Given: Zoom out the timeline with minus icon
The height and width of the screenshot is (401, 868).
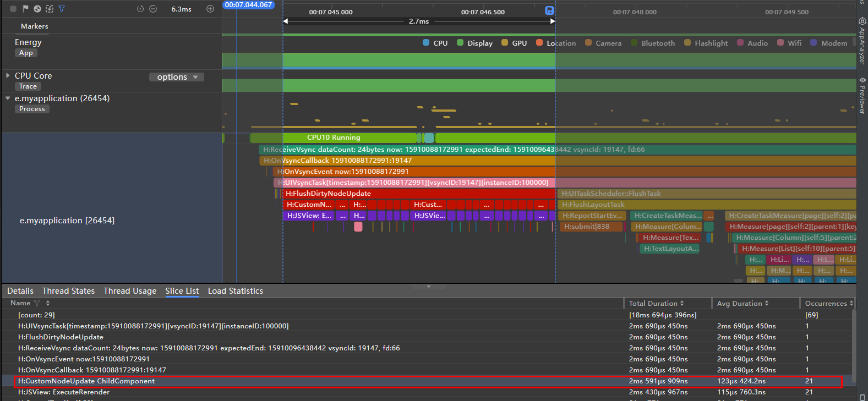Looking at the screenshot, I should (153, 9).
